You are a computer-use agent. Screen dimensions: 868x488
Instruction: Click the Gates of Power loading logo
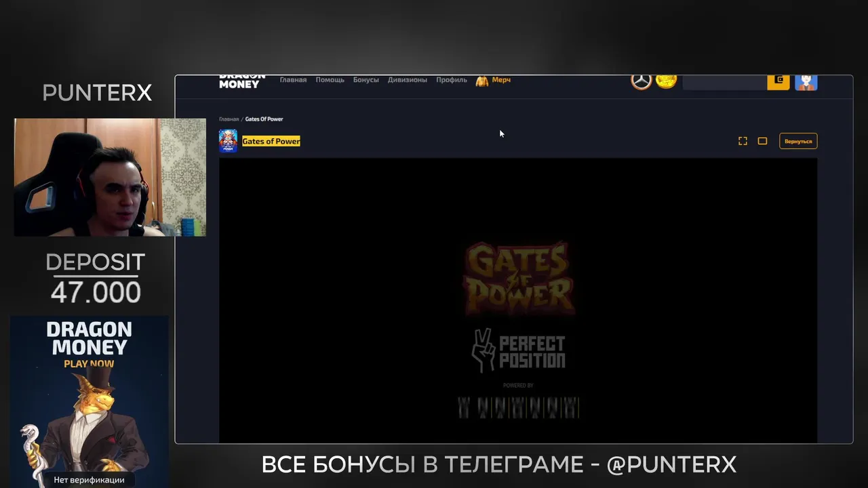point(519,279)
